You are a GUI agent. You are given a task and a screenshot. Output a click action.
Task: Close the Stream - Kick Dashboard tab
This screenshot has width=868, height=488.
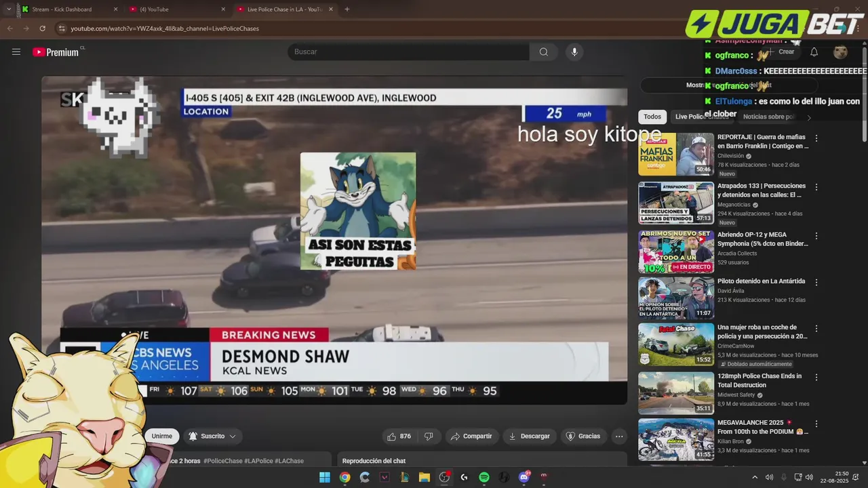pyautogui.click(x=115, y=9)
